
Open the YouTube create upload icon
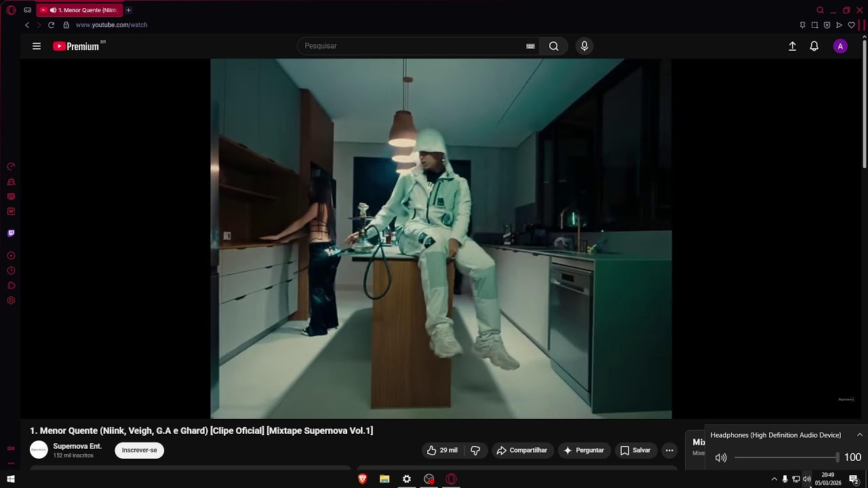pos(792,46)
